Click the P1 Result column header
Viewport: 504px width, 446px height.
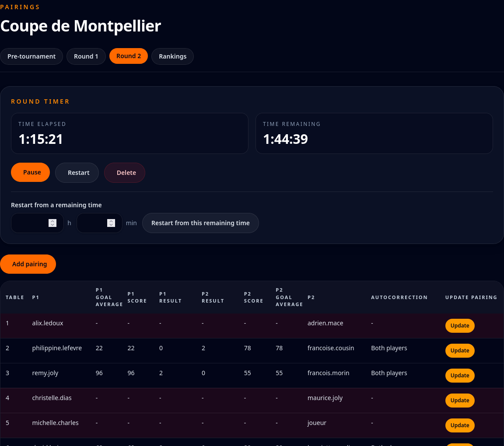170,297
